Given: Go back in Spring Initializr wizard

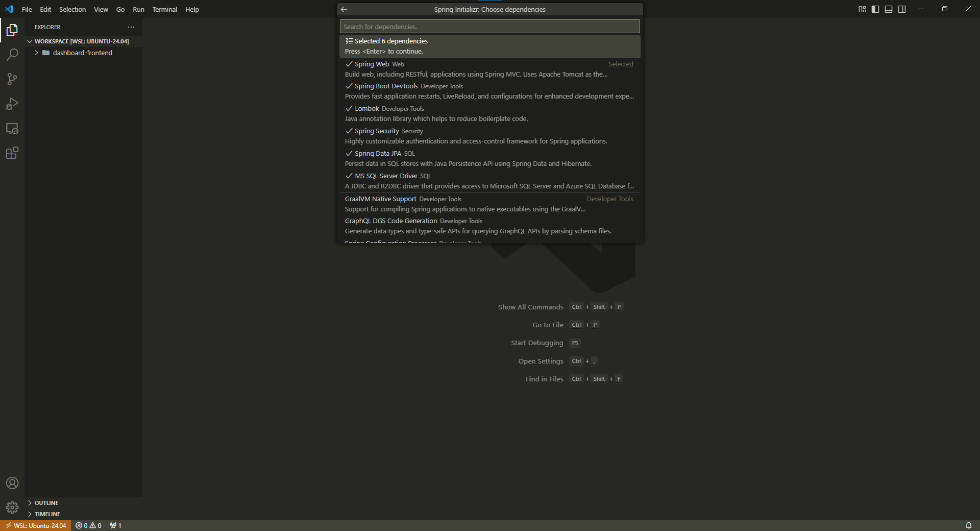Looking at the screenshot, I should point(344,9).
